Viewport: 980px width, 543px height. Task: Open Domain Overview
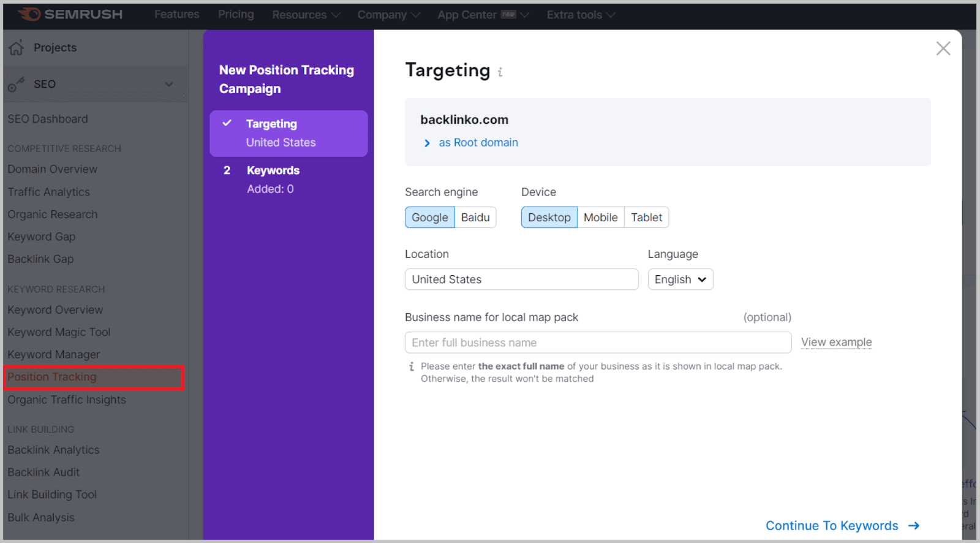(53, 169)
